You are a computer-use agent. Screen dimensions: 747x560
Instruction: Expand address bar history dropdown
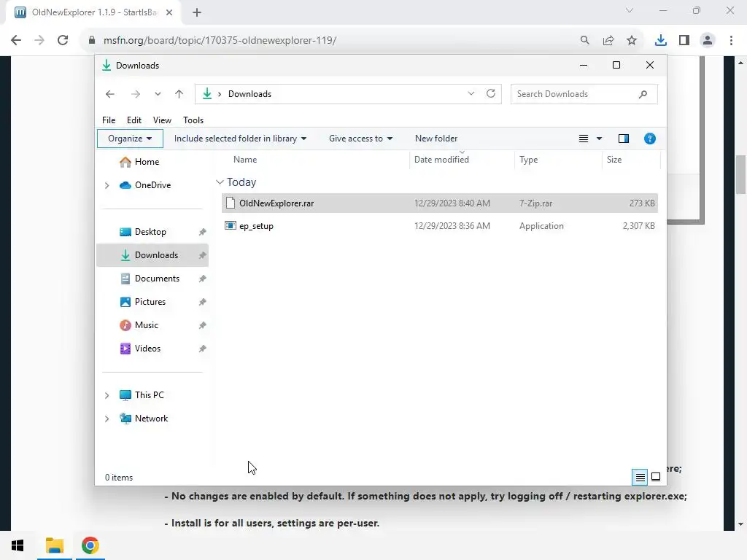(471, 93)
